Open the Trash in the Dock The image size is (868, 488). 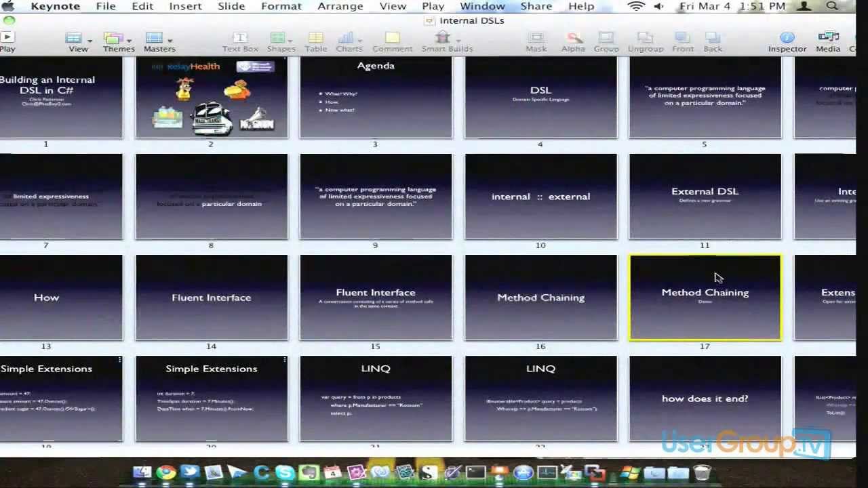coord(702,472)
